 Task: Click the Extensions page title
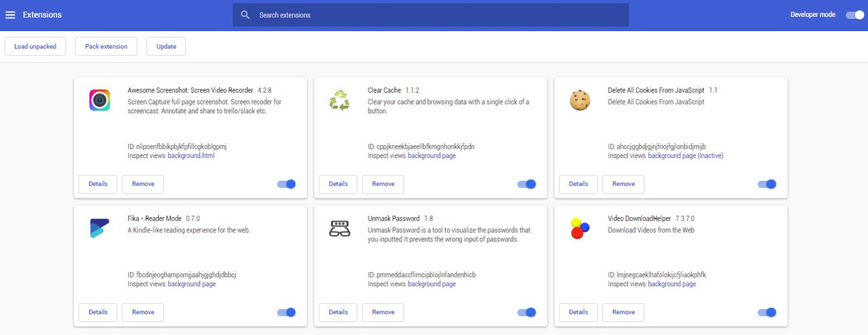(42, 15)
